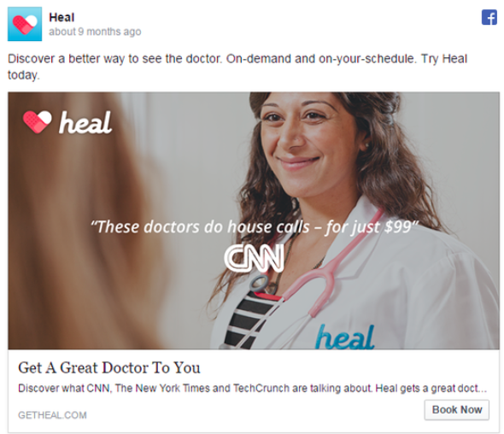Click the ad description mentioning TechCrunch
The image size is (504, 434).
252,389
